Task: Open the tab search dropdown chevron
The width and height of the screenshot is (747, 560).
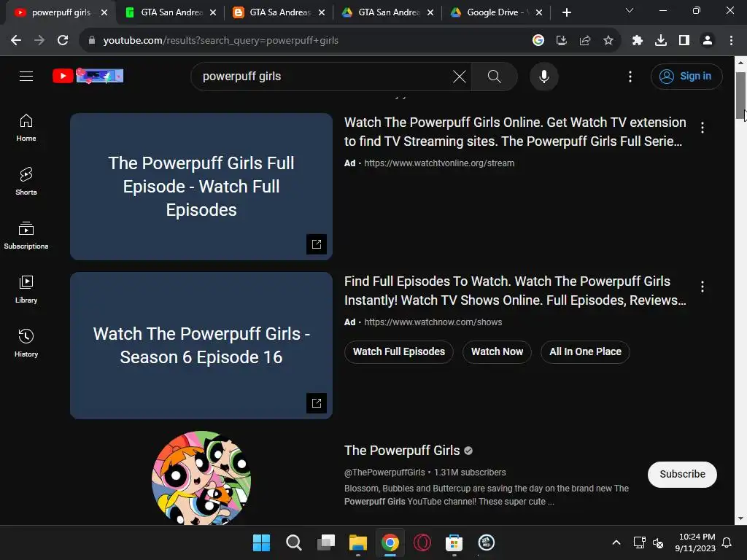Action: pyautogui.click(x=630, y=10)
